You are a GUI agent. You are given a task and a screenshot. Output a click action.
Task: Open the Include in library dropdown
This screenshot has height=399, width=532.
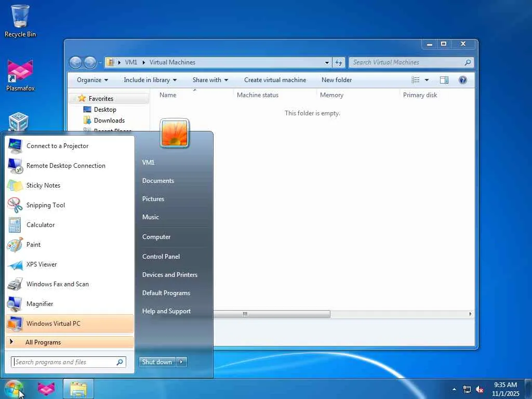click(150, 80)
